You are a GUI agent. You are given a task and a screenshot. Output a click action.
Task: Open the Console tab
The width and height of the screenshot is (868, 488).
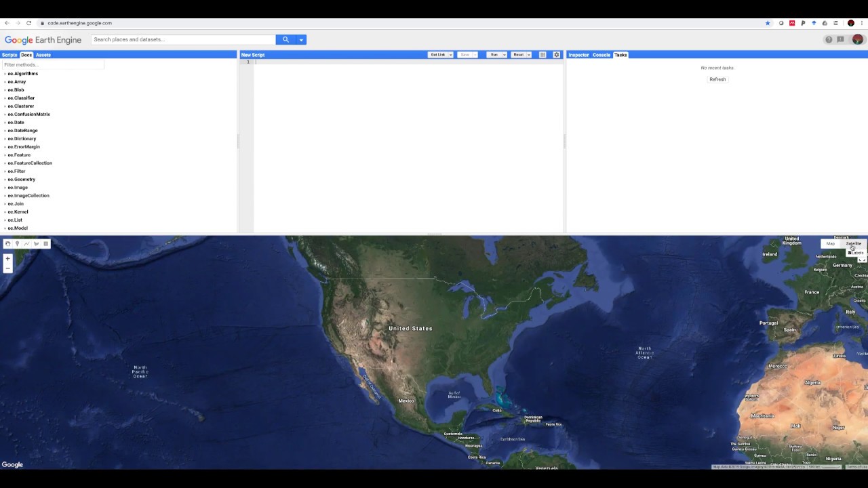601,55
